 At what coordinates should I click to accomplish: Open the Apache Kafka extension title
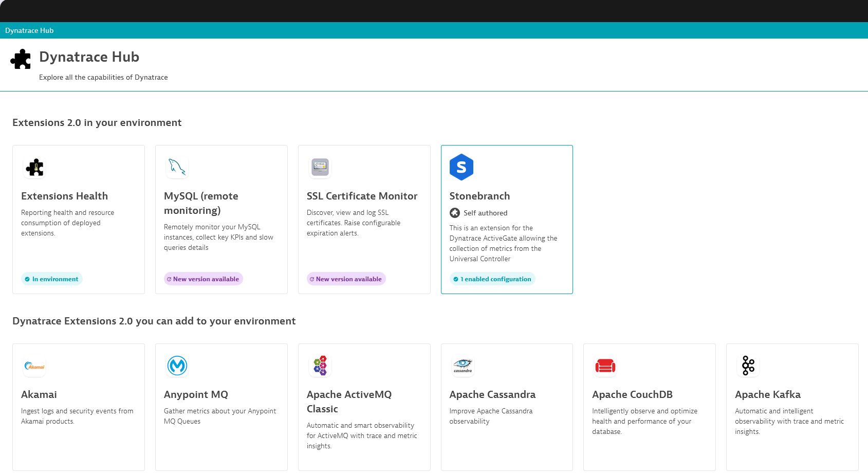coord(768,394)
